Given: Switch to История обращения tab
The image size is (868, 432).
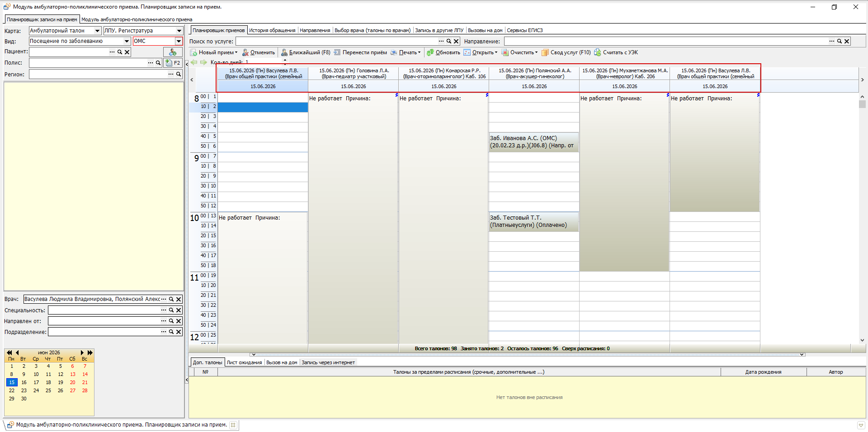Looking at the screenshot, I should 272,30.
